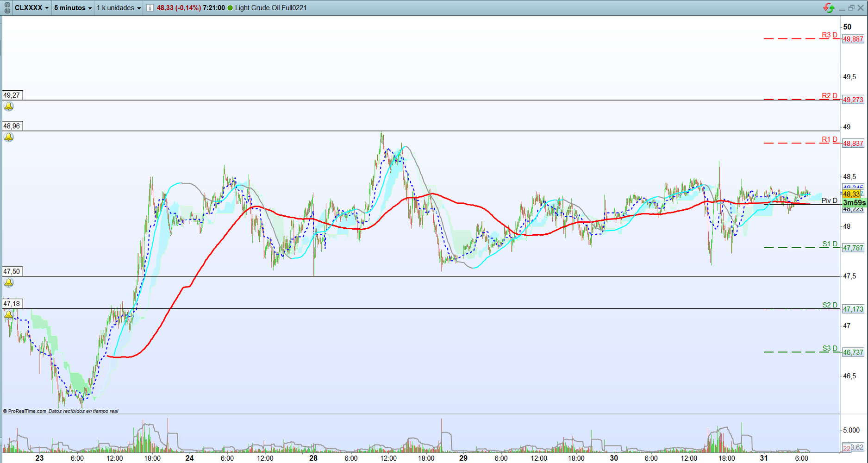Click the Piv D pivot label
The height and width of the screenshot is (463, 868).
tap(830, 200)
